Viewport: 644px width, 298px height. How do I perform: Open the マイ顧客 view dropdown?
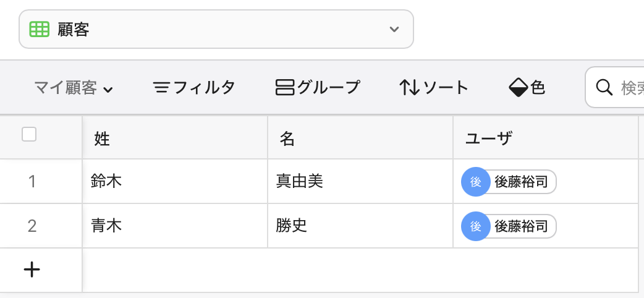tap(73, 88)
